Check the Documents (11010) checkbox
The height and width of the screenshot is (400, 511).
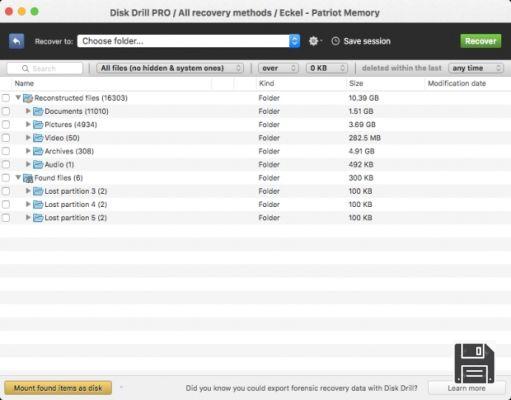[6, 111]
